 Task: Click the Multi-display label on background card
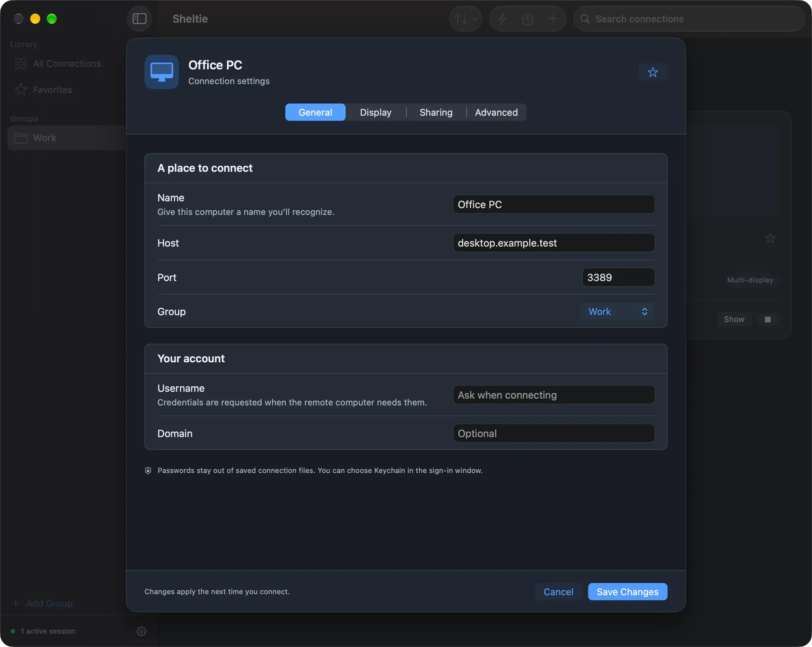(x=750, y=280)
